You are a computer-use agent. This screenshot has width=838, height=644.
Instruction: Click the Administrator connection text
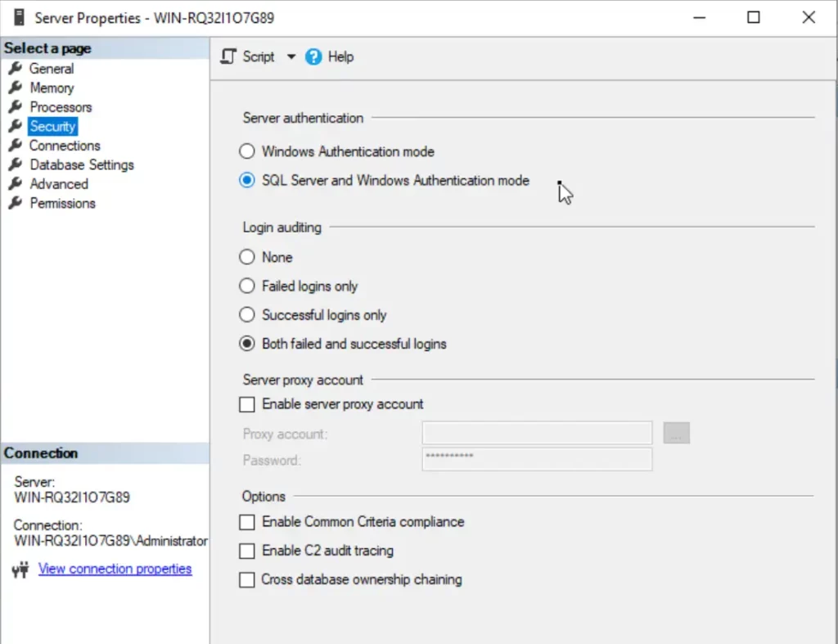point(110,542)
